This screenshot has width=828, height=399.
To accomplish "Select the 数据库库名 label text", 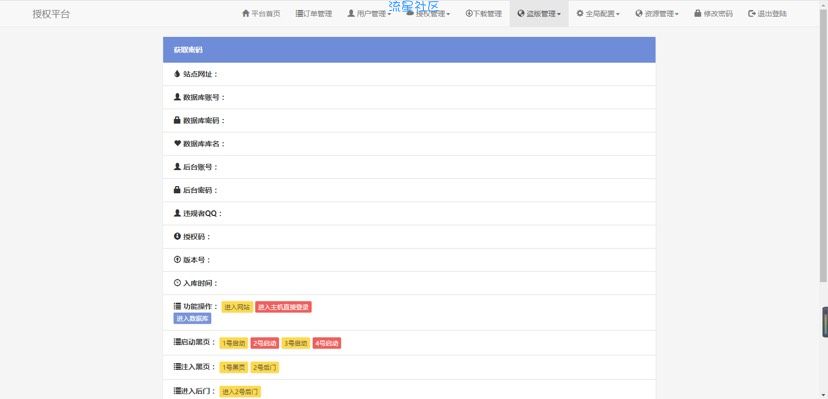I will click(204, 144).
